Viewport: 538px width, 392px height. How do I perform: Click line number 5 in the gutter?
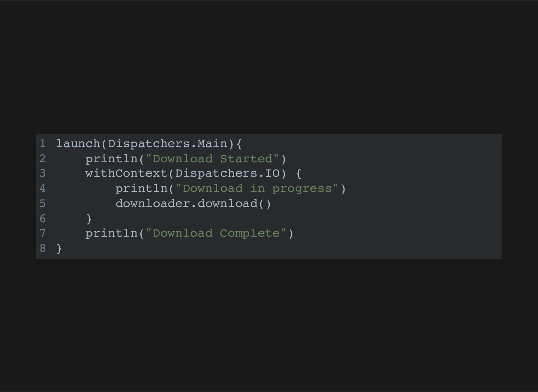(42, 204)
